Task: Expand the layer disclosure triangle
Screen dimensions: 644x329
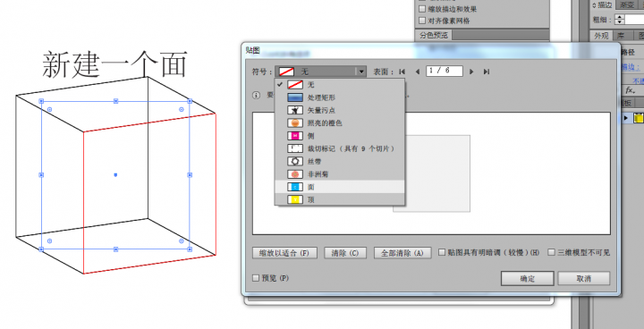Action: [x=626, y=118]
